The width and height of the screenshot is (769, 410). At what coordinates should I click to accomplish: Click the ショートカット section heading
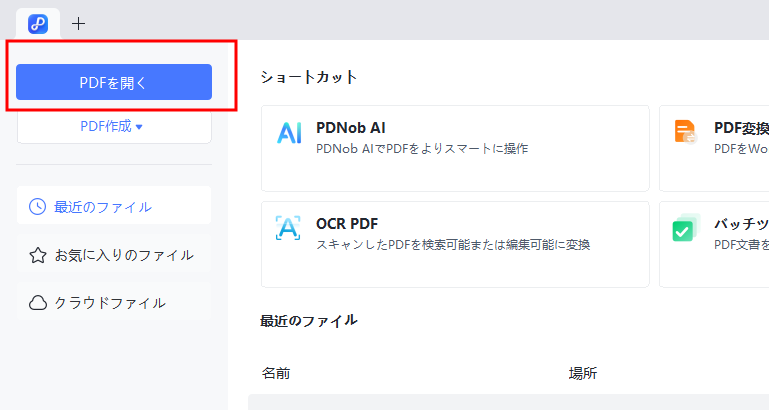[x=308, y=77]
